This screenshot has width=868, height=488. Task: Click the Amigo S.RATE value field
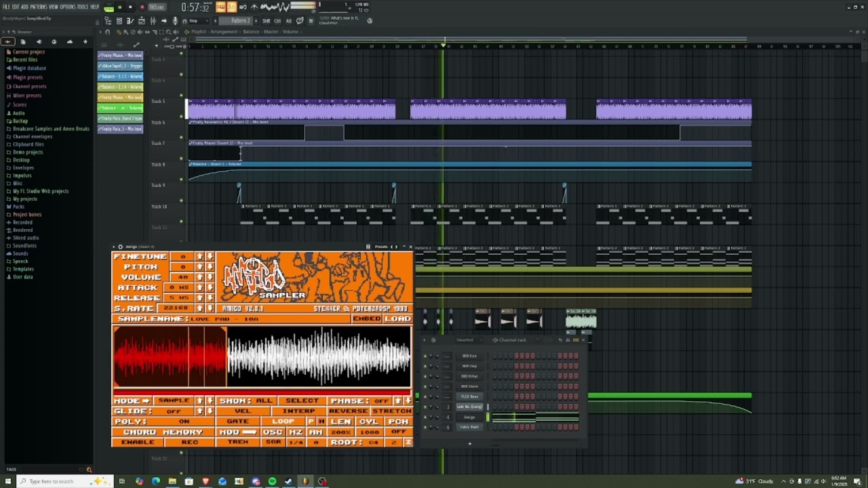[x=176, y=308]
